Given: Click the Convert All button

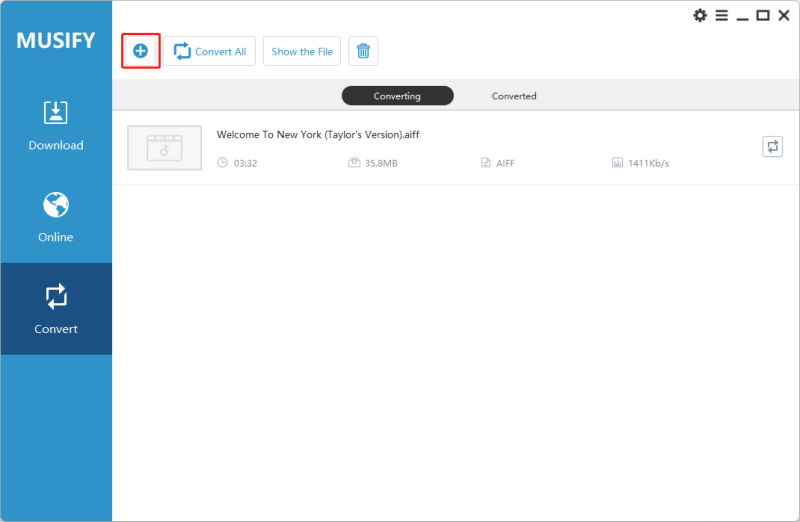Looking at the screenshot, I should (x=210, y=51).
